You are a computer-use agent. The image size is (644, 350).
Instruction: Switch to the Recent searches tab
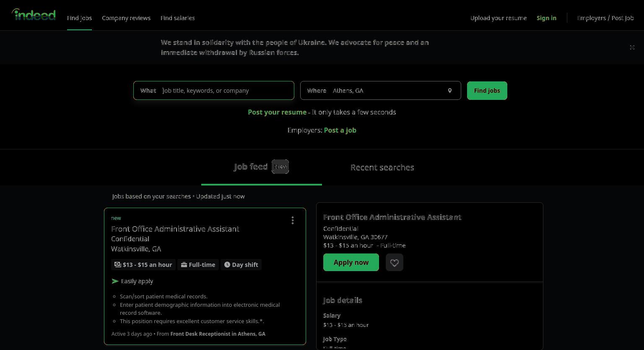[382, 167]
